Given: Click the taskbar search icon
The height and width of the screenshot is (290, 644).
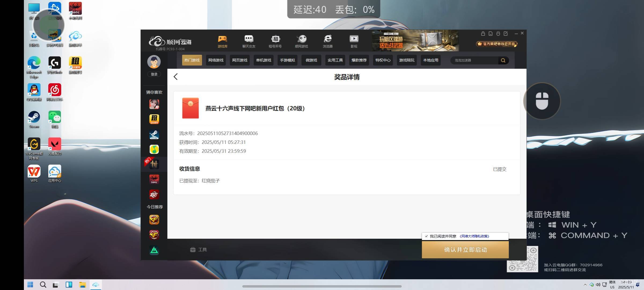Looking at the screenshot, I should pyautogui.click(x=43, y=285).
